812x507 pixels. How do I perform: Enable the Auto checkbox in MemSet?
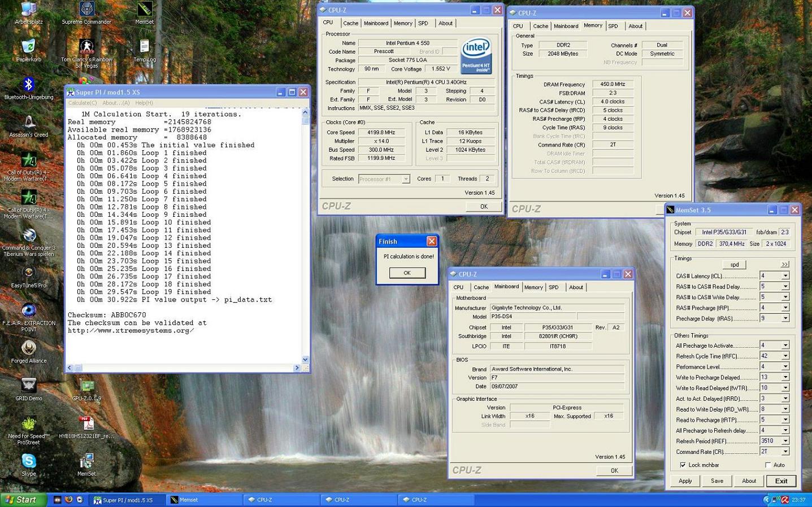pyautogui.click(x=767, y=465)
